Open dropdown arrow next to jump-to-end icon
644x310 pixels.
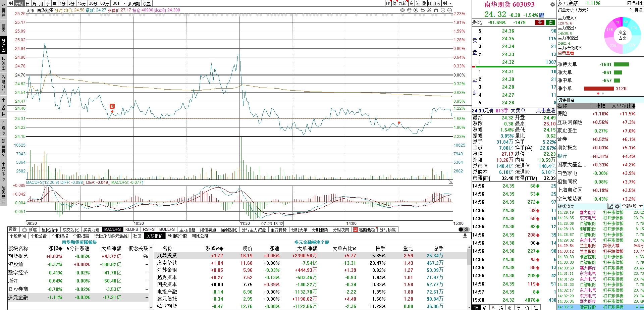(x=450, y=3)
